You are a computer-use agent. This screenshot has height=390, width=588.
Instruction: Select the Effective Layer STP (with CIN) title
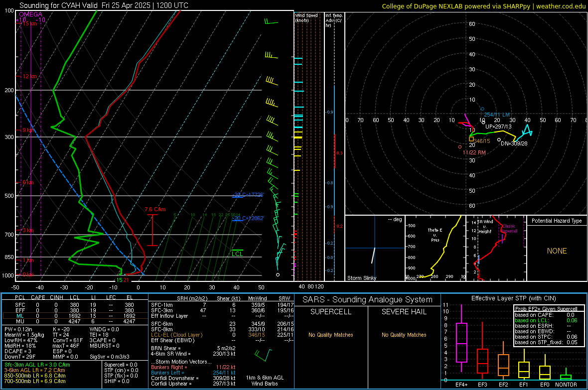click(x=513, y=298)
